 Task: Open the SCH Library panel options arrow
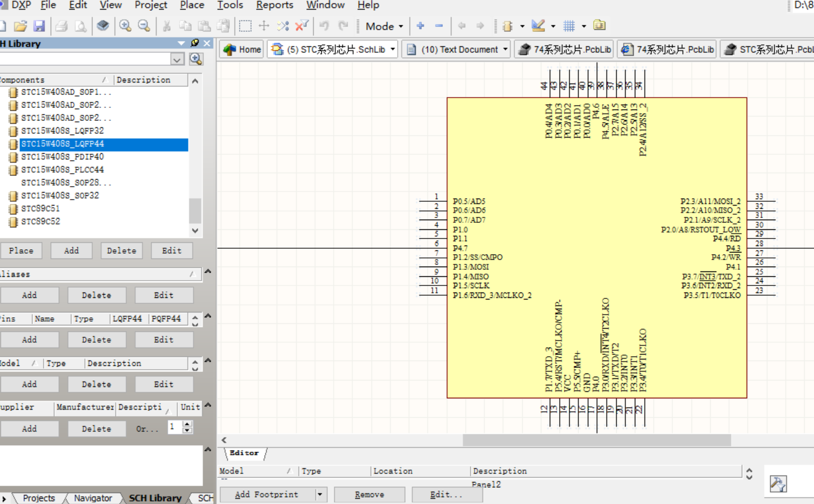[181, 43]
